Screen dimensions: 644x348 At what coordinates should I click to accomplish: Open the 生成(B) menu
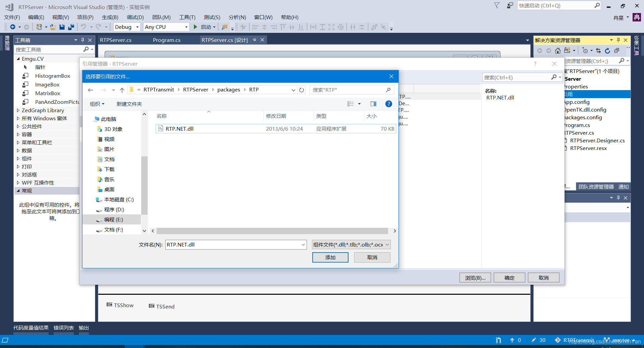click(x=110, y=17)
